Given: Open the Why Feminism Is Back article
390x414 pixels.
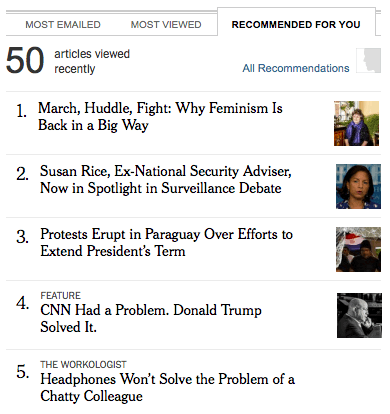Looking at the screenshot, I should click(160, 117).
